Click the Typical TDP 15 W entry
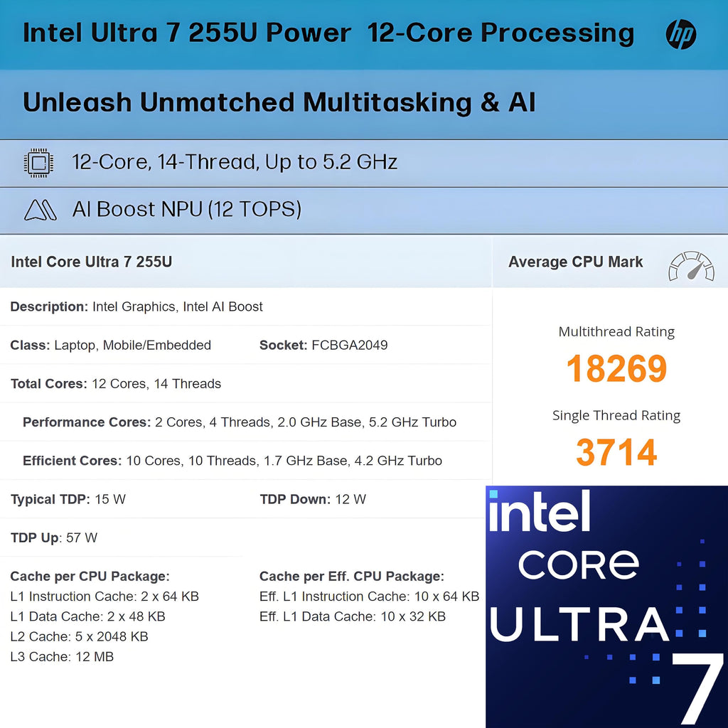728x728 pixels. [68, 499]
